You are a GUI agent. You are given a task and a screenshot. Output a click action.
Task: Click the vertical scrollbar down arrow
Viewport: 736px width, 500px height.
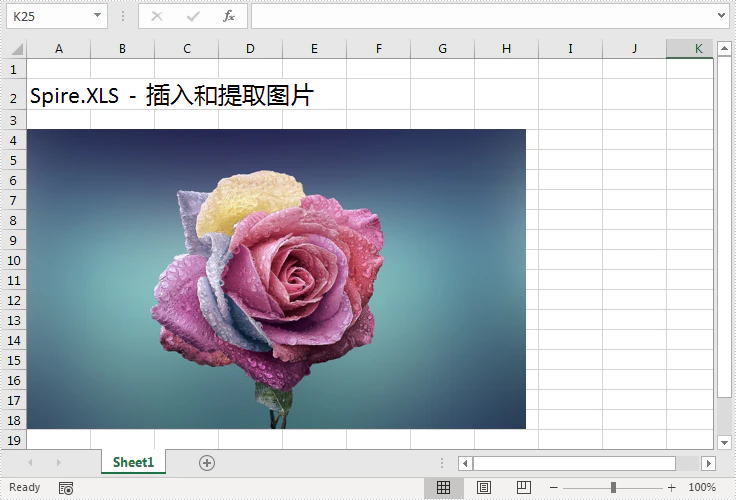tap(724, 442)
